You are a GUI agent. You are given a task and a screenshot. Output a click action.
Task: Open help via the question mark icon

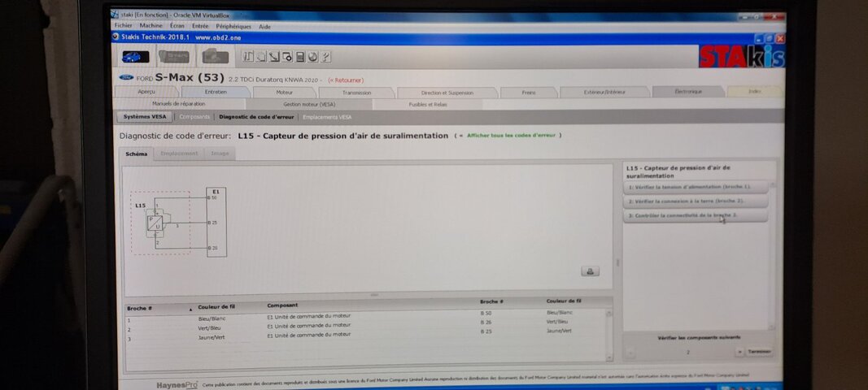point(325,56)
